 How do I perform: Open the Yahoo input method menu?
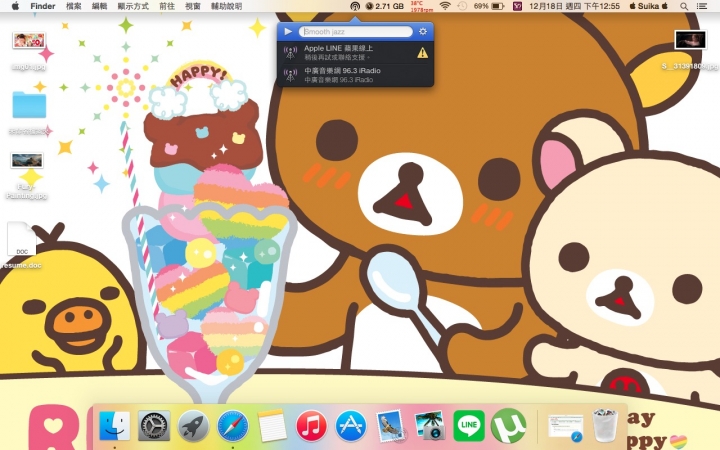pos(518,6)
